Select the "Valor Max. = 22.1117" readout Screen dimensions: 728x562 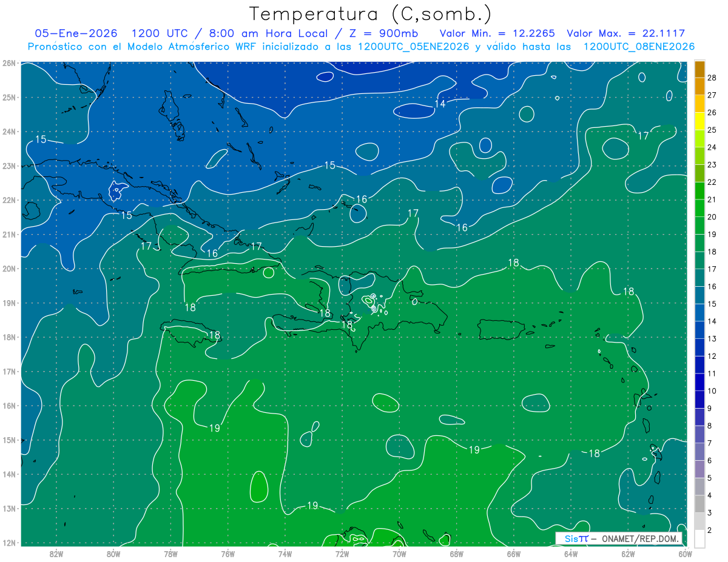[625, 33]
